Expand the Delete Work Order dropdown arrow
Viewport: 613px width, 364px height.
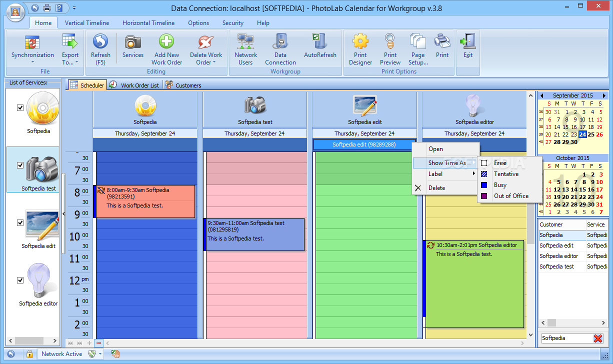(214, 62)
